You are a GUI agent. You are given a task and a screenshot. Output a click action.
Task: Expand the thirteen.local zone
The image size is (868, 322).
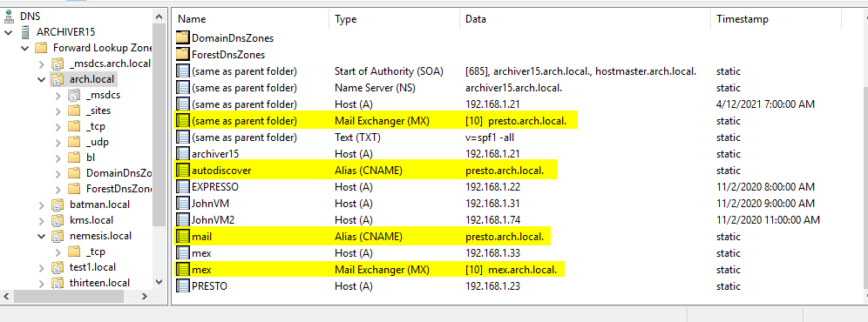point(42,283)
